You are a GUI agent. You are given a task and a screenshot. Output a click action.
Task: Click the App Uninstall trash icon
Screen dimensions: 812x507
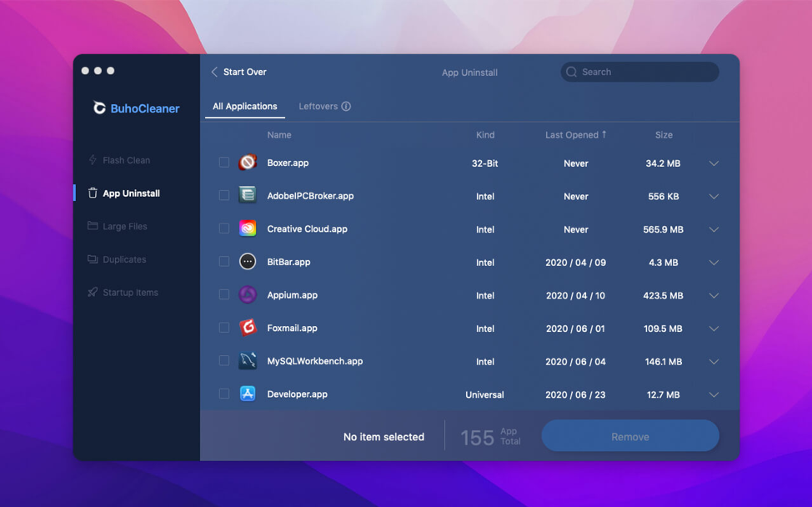click(93, 193)
